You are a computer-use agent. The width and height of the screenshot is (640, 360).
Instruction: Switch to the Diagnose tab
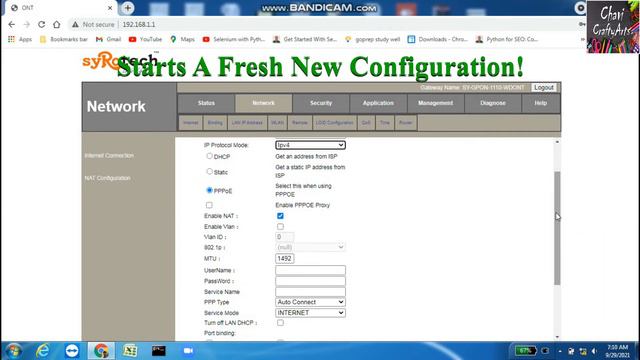tap(493, 103)
